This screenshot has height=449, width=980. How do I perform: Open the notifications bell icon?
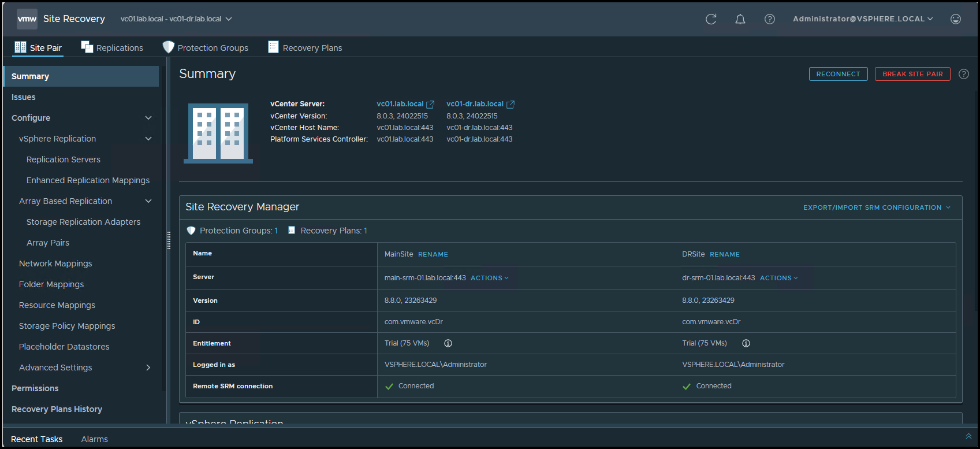tap(740, 19)
